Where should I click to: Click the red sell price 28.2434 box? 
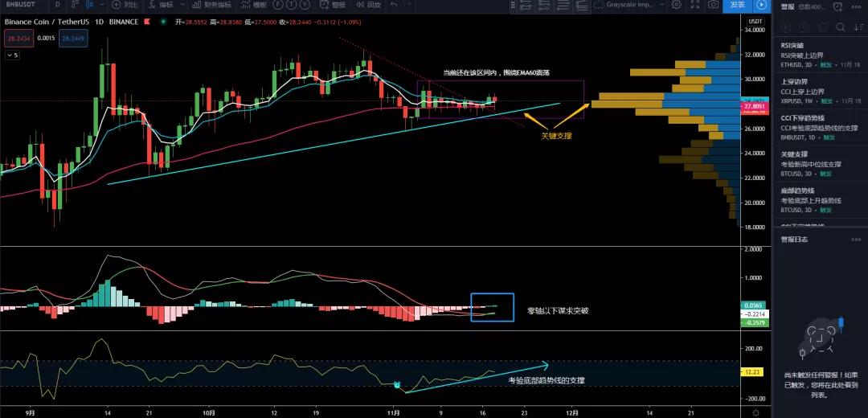[x=18, y=39]
